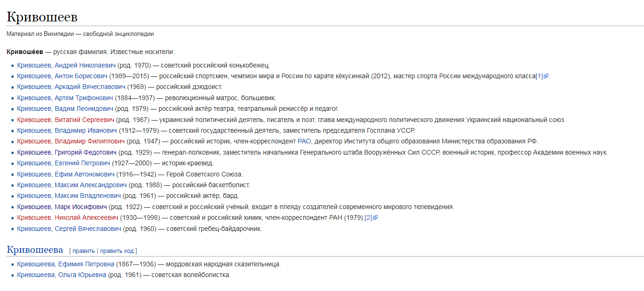Go to Кривошеева, Ольга Юрьевна page
644x291 pixels.
[62, 275]
